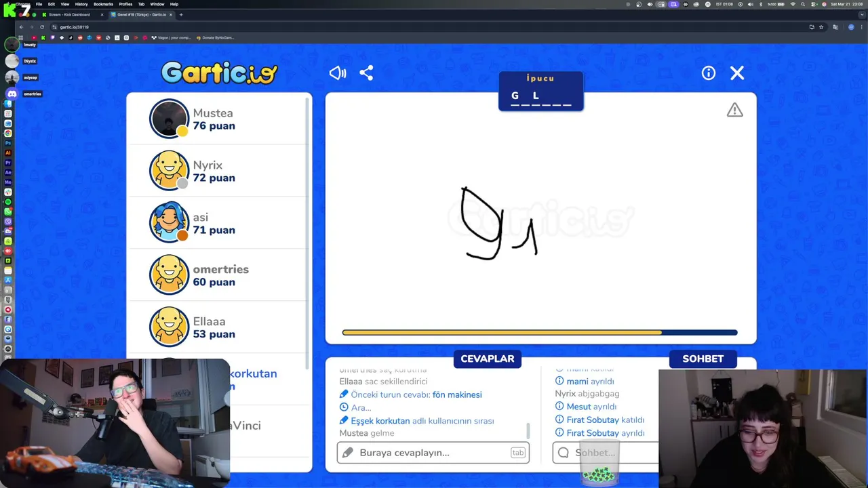Open the Window menu
The image size is (868, 488).
click(157, 4)
